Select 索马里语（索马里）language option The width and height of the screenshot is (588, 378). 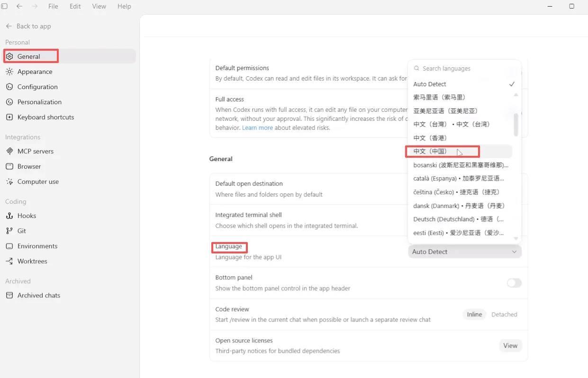click(461, 97)
